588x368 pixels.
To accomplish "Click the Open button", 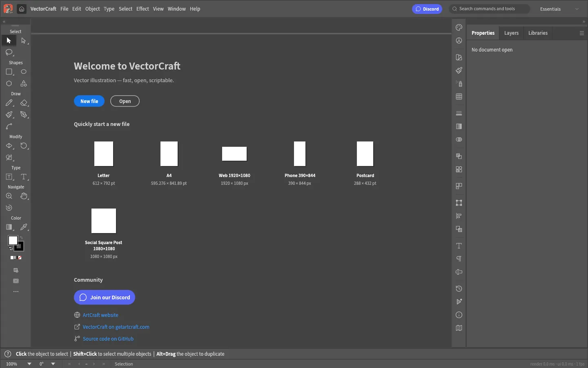I will [125, 101].
